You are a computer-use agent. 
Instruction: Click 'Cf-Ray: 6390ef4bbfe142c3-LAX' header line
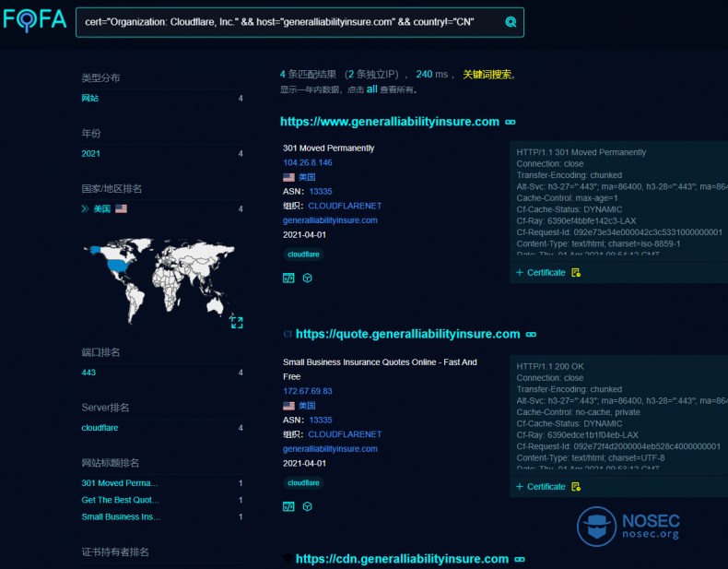[x=576, y=221]
